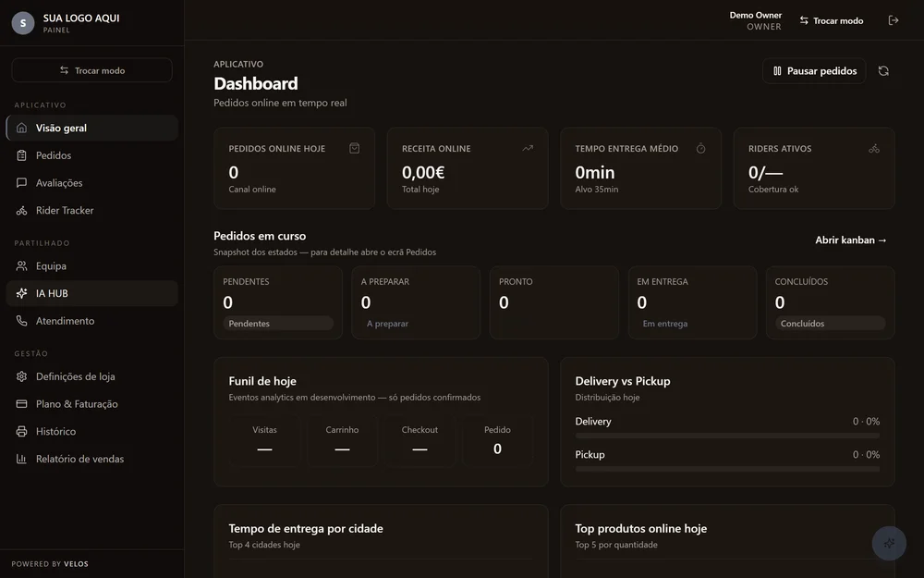
Task: Click the 'Cobertura ok' text
Action: point(773,190)
